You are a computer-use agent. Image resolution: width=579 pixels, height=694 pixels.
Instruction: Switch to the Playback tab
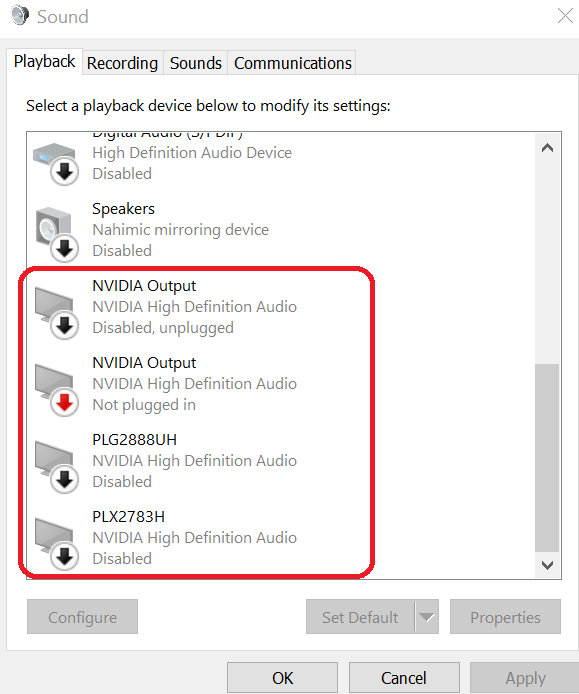coord(44,62)
